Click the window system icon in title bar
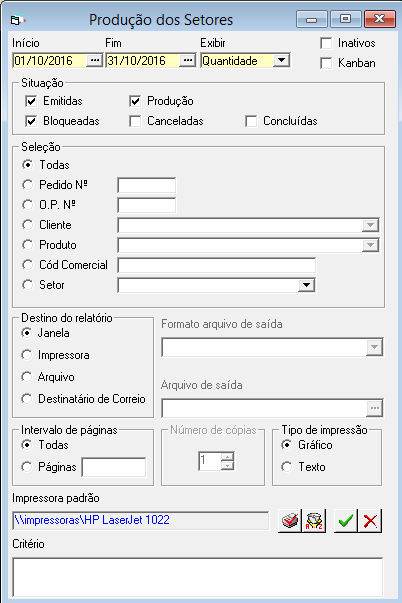 [17, 20]
